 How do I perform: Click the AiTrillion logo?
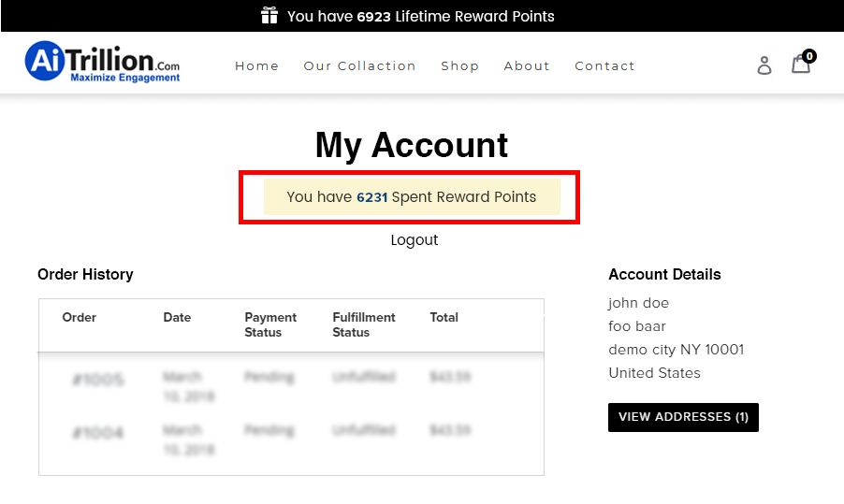pyautogui.click(x=102, y=63)
